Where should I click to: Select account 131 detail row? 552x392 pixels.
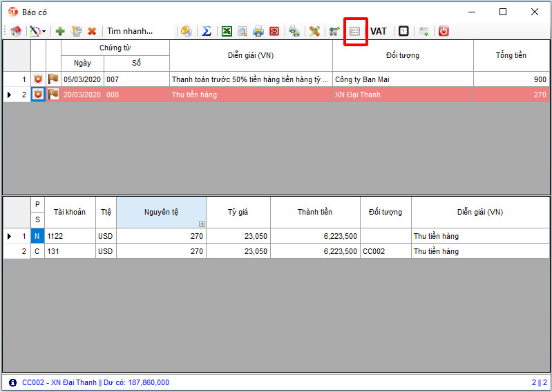pyautogui.click(x=70, y=251)
